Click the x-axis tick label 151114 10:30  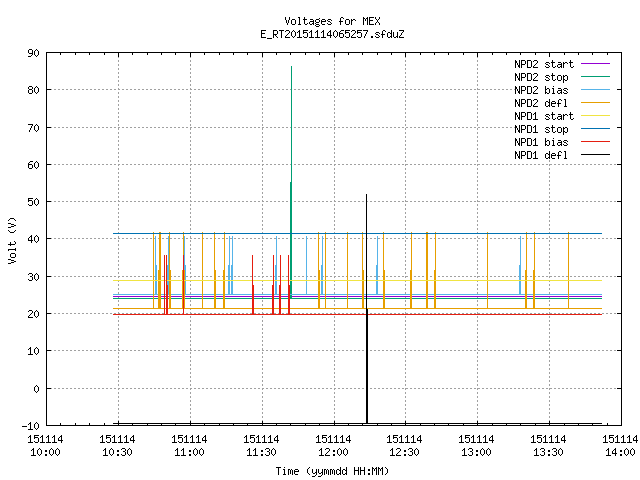pyautogui.click(x=117, y=446)
